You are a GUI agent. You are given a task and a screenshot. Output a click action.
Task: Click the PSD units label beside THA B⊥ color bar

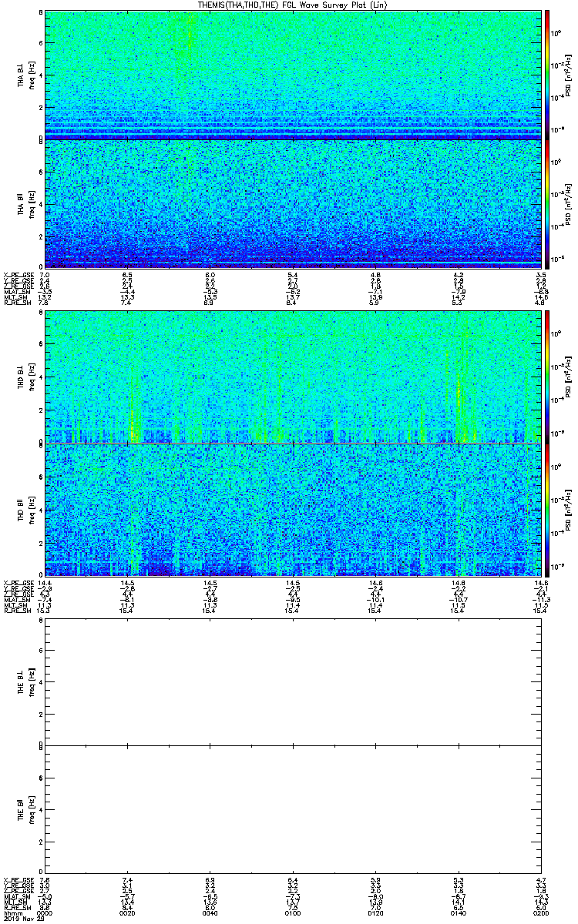click(x=569, y=75)
